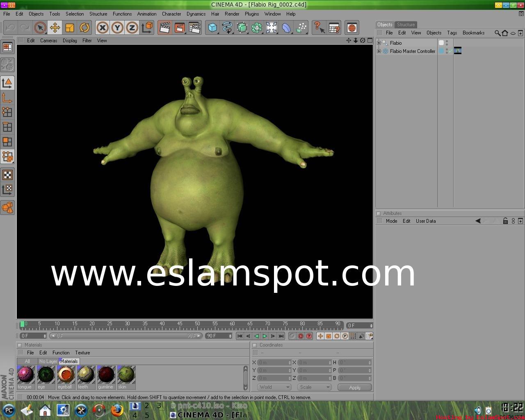The height and width of the screenshot is (420, 525).
Task: Render the active view
Action: pos(165,28)
